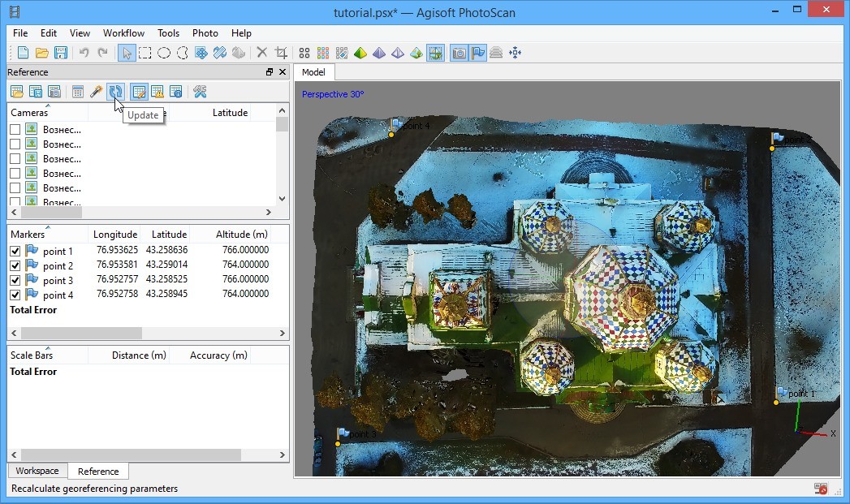The image size is (850, 504).
Task: Undo the last action
Action: tap(84, 53)
